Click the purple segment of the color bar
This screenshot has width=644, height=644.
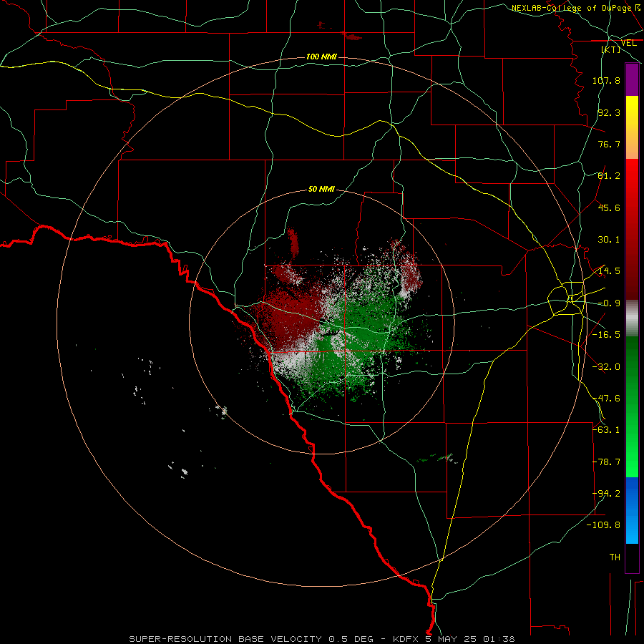tap(632, 80)
